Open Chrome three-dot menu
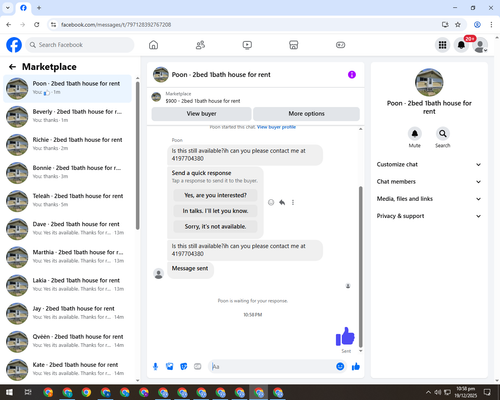 pos(491,25)
